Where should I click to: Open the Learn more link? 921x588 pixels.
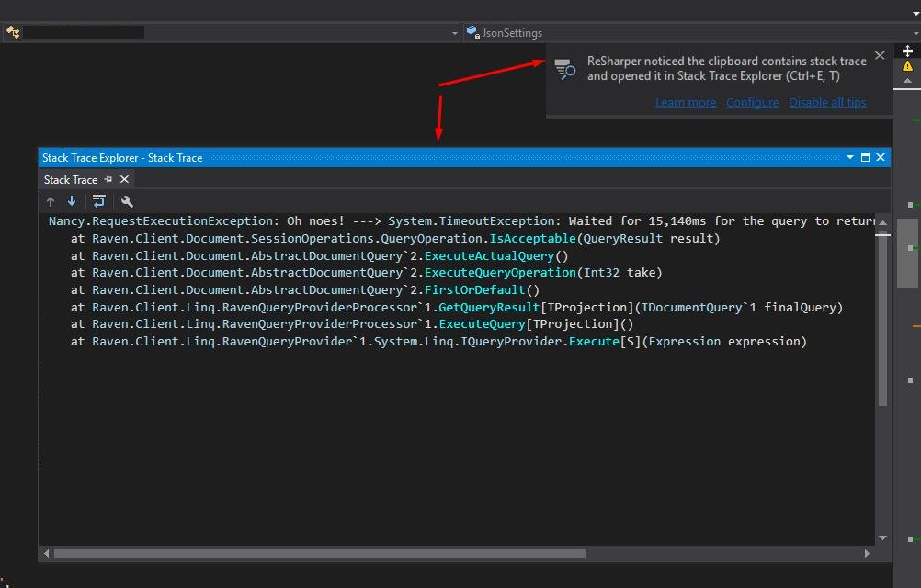(x=686, y=103)
